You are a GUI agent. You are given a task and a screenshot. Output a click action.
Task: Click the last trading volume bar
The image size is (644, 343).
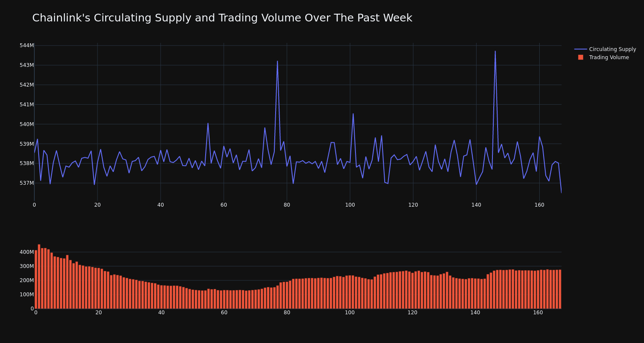pyautogui.click(x=560, y=289)
